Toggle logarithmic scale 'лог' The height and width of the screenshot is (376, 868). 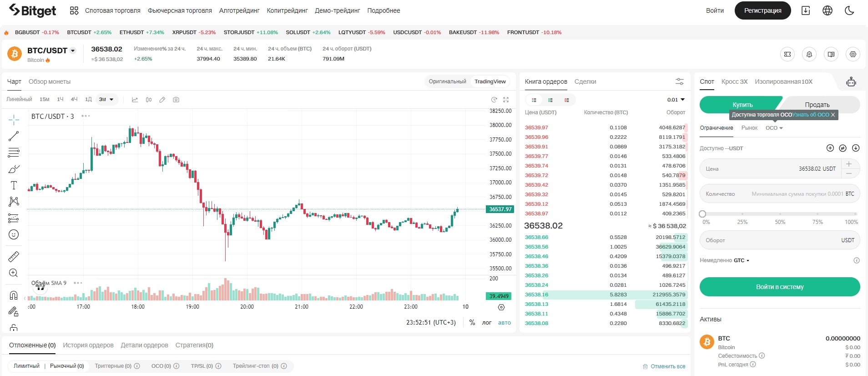pos(487,322)
